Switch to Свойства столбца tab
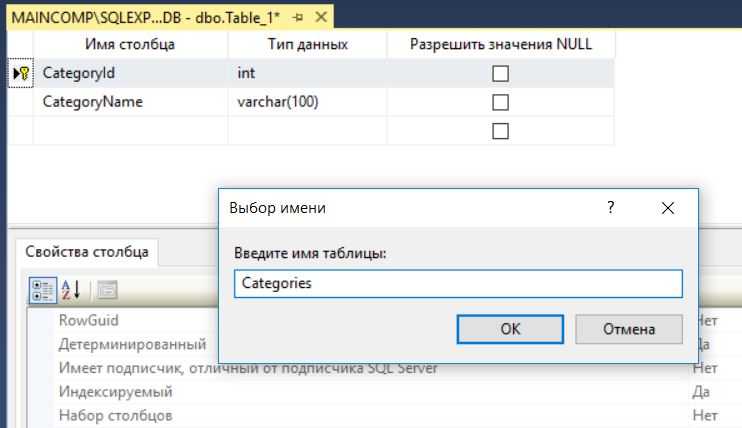742x428 pixels. (x=87, y=252)
